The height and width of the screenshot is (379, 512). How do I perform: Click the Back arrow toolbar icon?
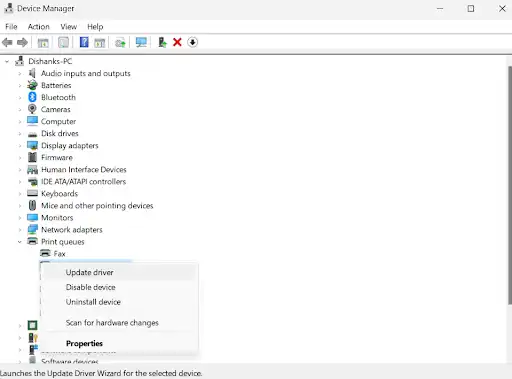pos(7,42)
